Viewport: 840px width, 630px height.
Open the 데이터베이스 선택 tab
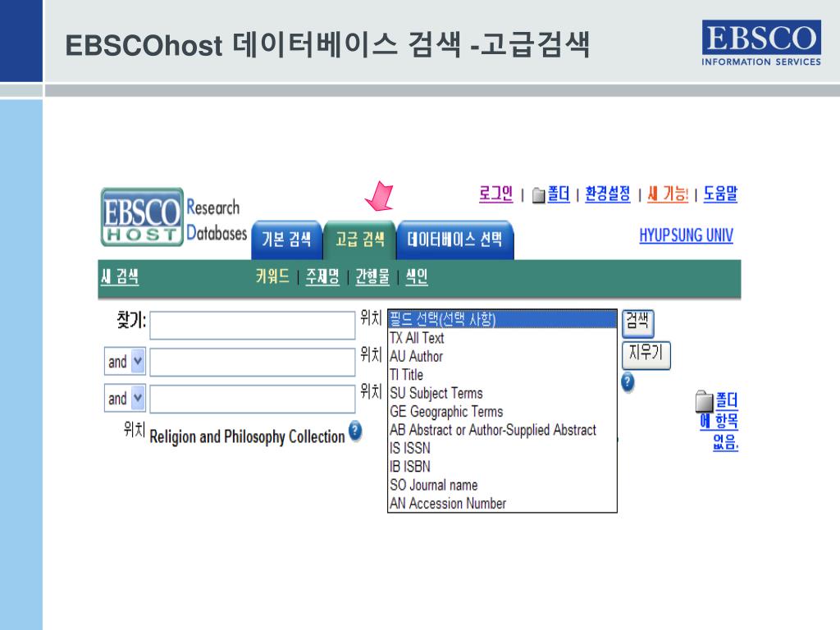click(x=454, y=240)
